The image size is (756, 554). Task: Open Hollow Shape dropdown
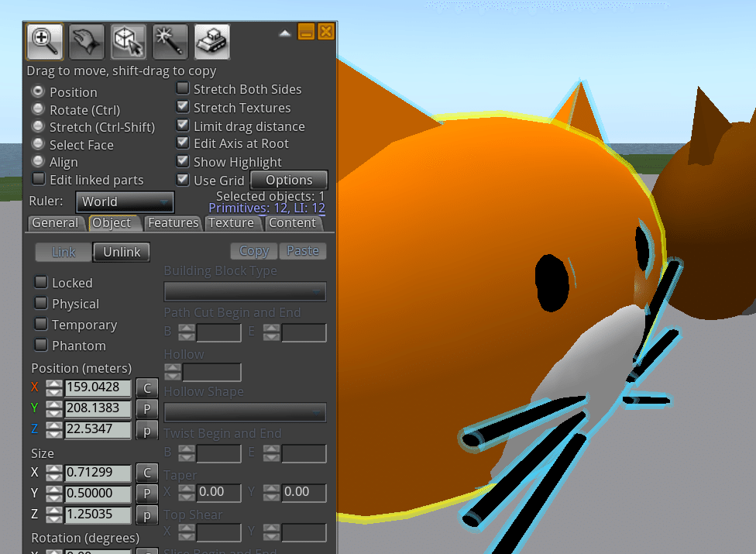(245, 413)
